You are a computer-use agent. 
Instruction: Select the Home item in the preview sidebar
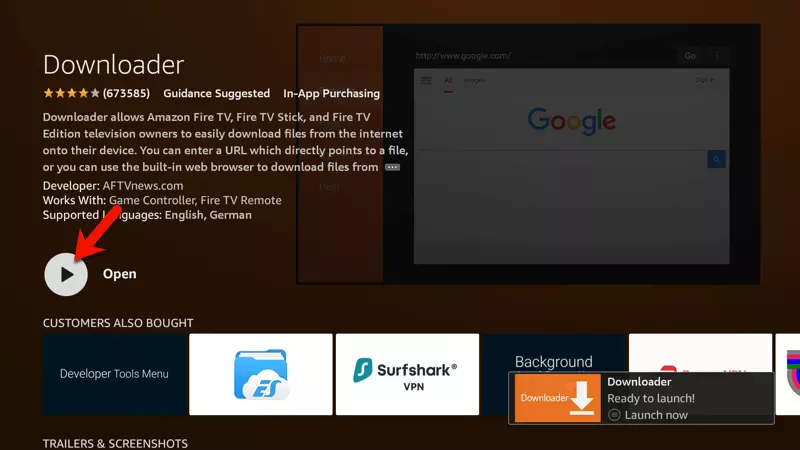tap(332, 59)
